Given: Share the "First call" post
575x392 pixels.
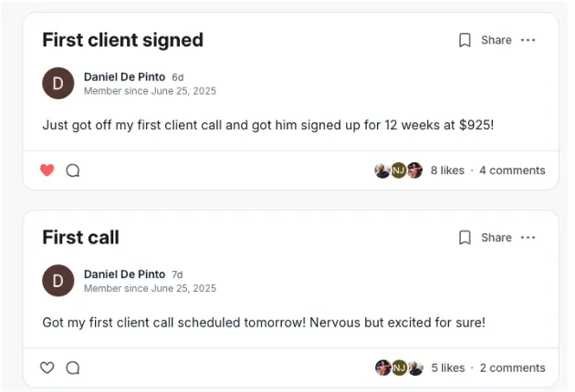Looking at the screenshot, I should pyautogui.click(x=497, y=237).
